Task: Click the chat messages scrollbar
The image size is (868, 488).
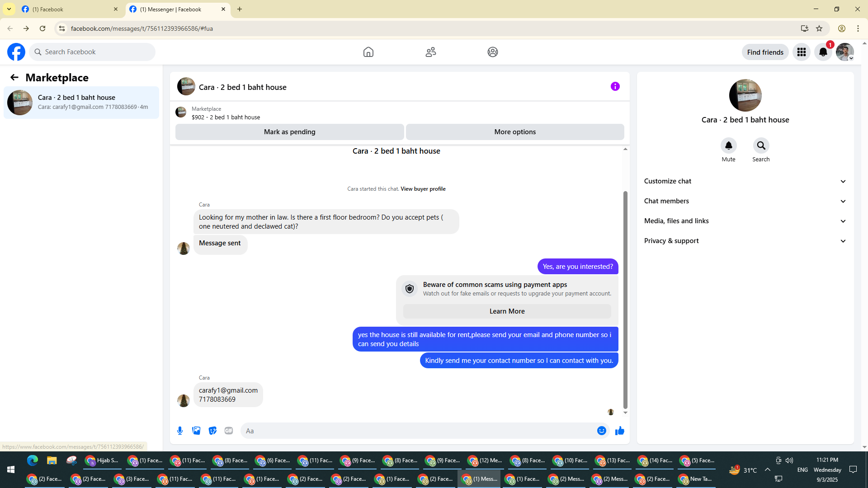Action: point(625,300)
